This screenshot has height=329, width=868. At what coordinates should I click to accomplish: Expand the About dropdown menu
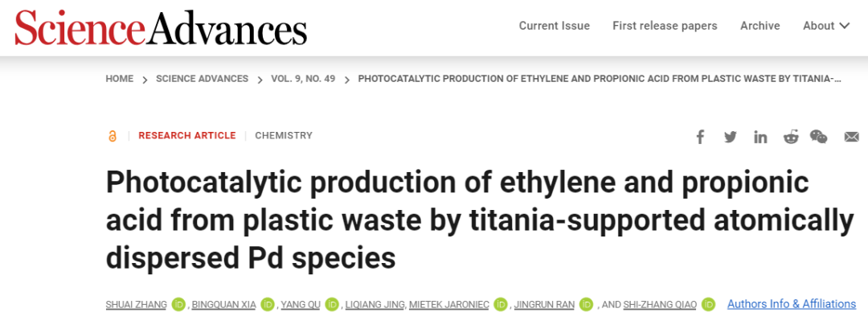tap(826, 26)
